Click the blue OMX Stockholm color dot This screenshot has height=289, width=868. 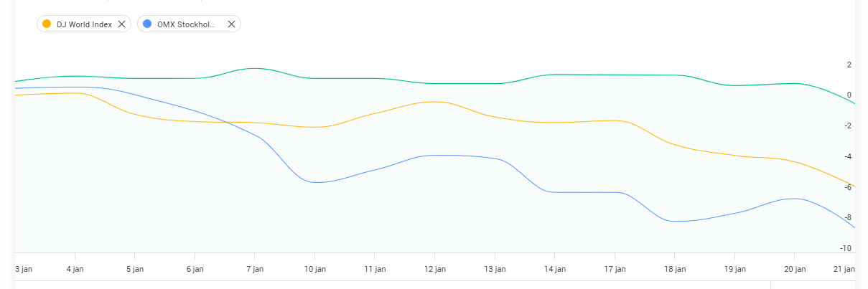(147, 24)
